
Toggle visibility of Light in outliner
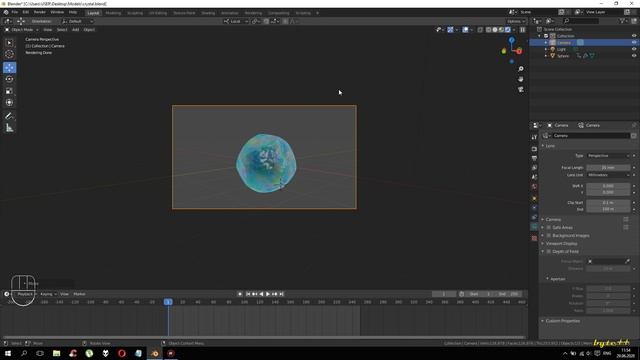[x=634, y=49]
